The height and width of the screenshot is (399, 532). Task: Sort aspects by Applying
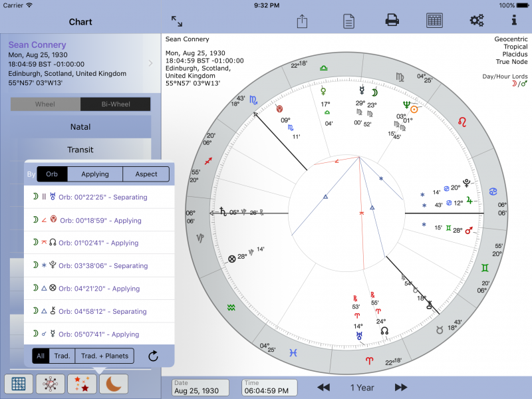click(x=95, y=174)
